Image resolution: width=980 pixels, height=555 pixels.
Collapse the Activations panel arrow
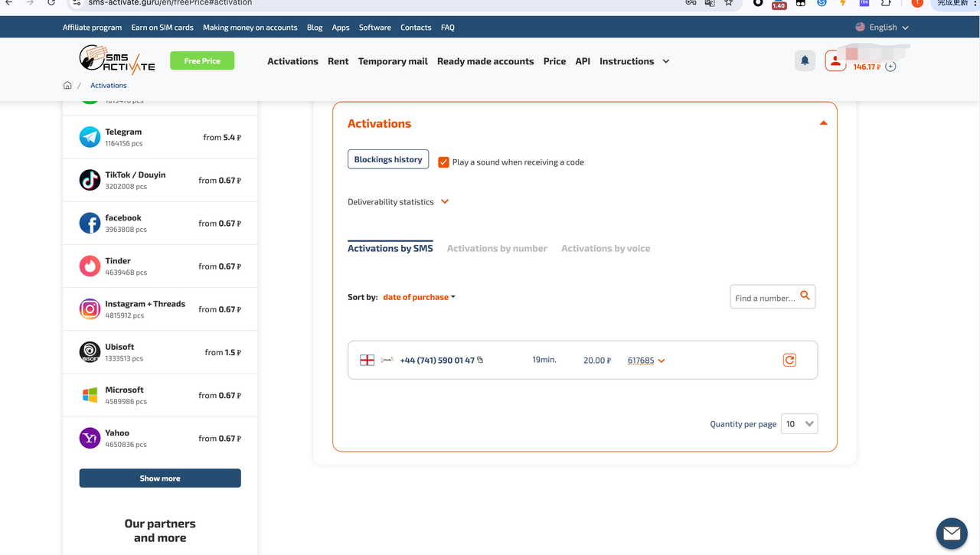823,122
